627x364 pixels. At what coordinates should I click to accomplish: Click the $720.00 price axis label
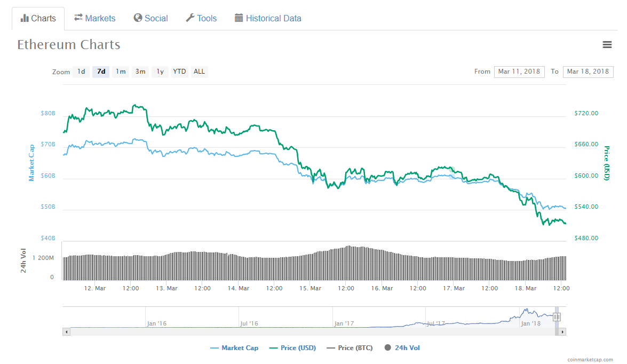point(586,113)
